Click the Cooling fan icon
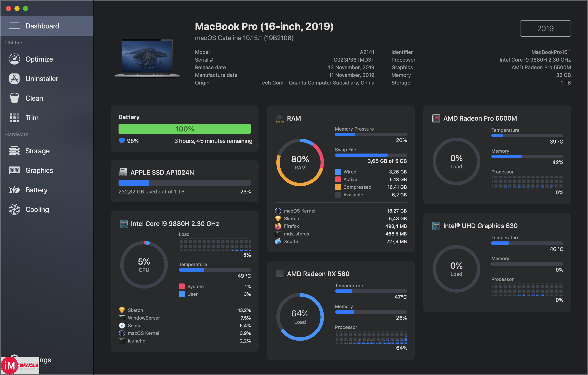588x375 pixels. coord(14,209)
